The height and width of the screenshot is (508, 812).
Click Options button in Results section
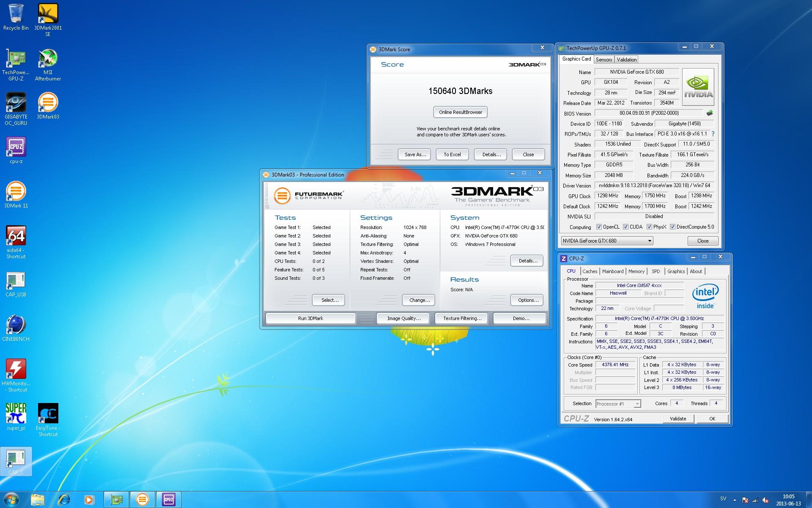[527, 300]
